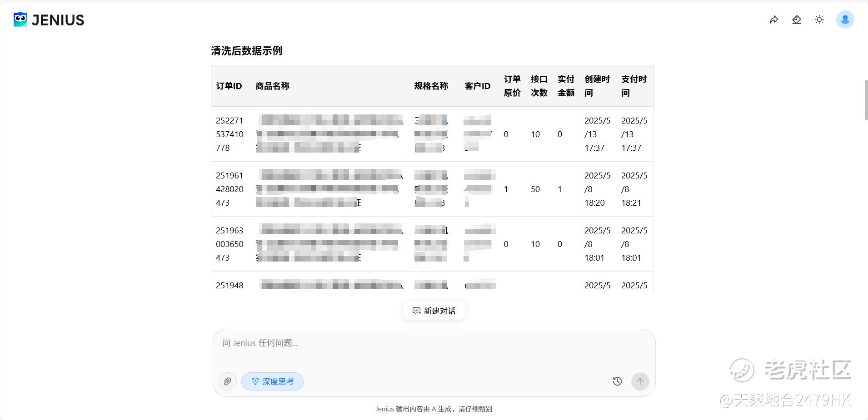
Task: Open the user profile avatar
Action: (x=845, y=20)
